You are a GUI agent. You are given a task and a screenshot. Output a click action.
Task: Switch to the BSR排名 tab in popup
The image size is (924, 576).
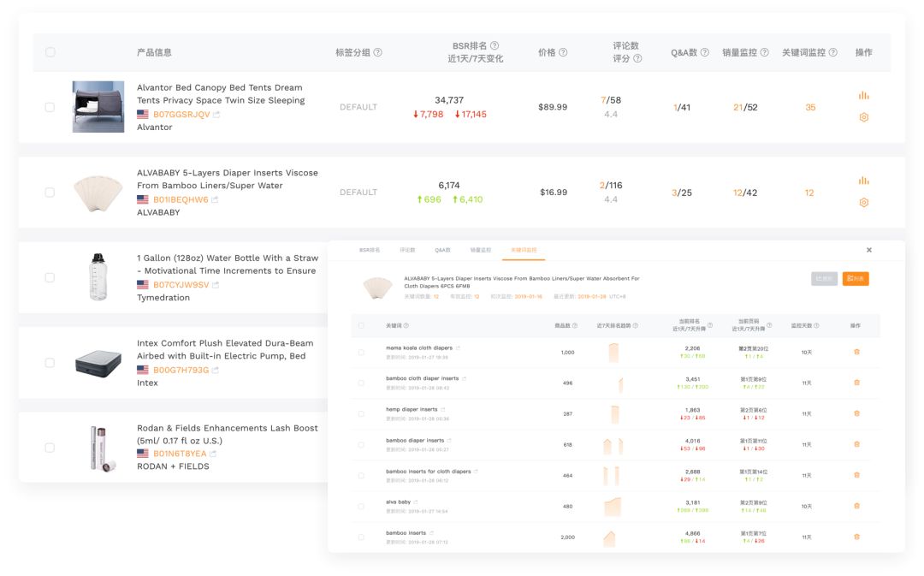click(x=370, y=250)
